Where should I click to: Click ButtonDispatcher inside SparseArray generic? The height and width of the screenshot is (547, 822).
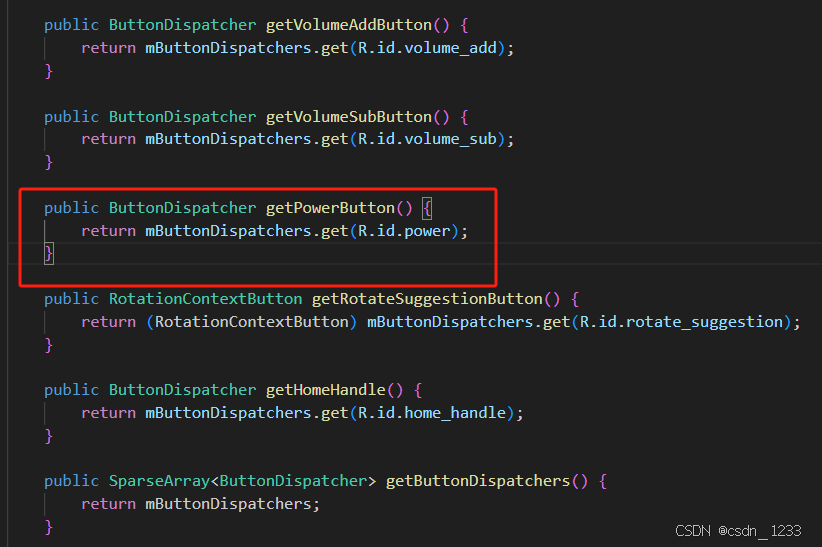click(293, 481)
